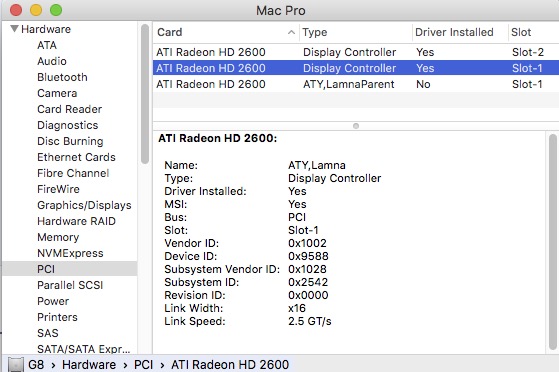Click the Device ID value 0x9588
Image resolution: width=559 pixels, height=372 pixels.
308,256
